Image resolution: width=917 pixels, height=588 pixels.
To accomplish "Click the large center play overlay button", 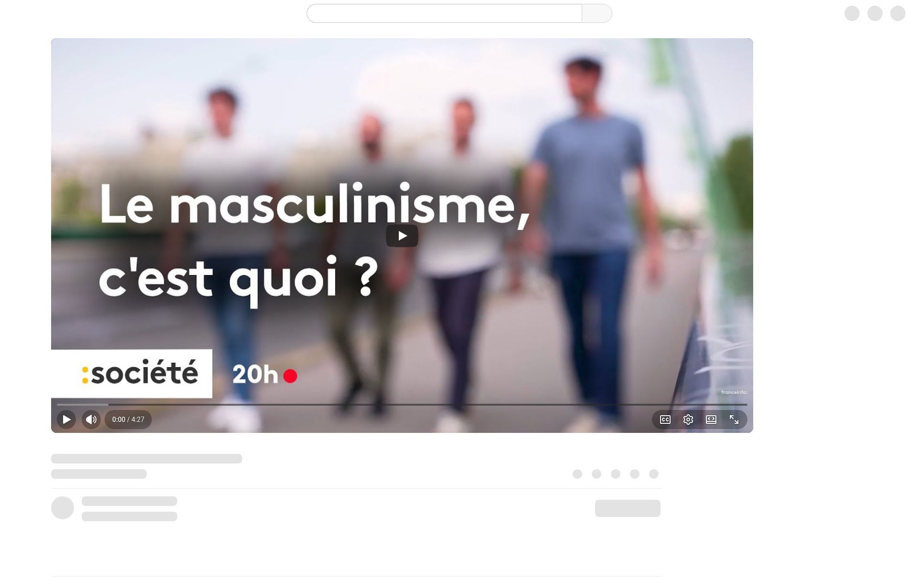I will click(402, 236).
